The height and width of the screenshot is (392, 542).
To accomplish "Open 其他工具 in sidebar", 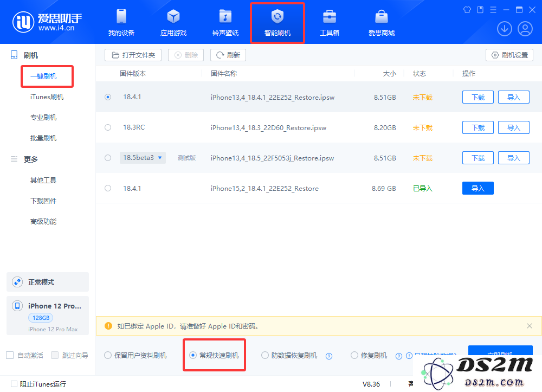I will tap(43, 181).
